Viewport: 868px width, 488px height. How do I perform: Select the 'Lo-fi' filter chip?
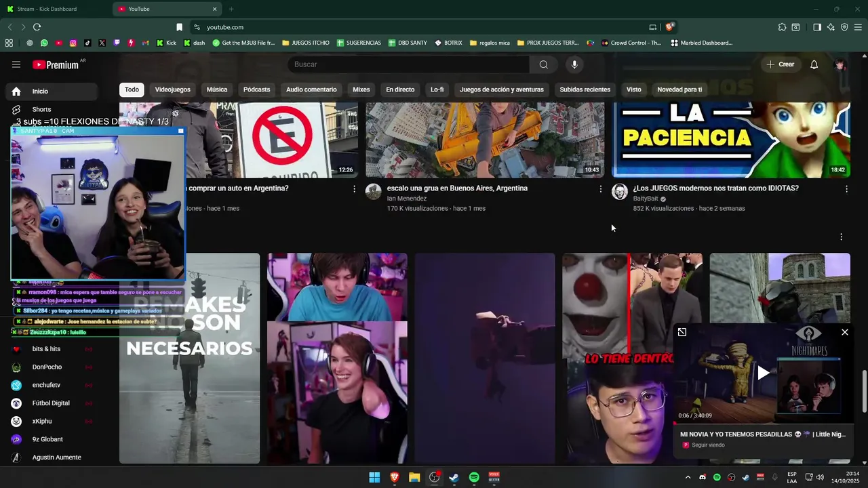pos(437,89)
